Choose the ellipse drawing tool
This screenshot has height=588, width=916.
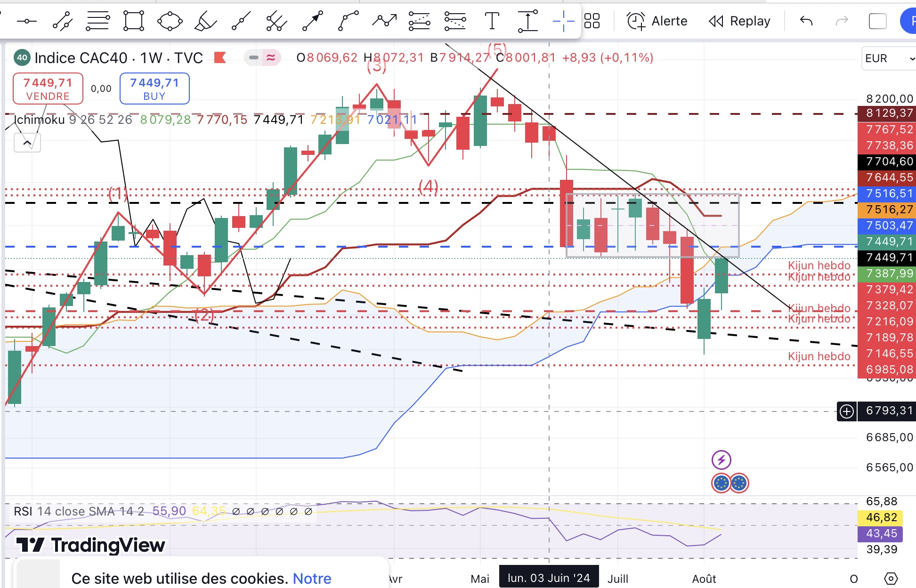pos(170,21)
